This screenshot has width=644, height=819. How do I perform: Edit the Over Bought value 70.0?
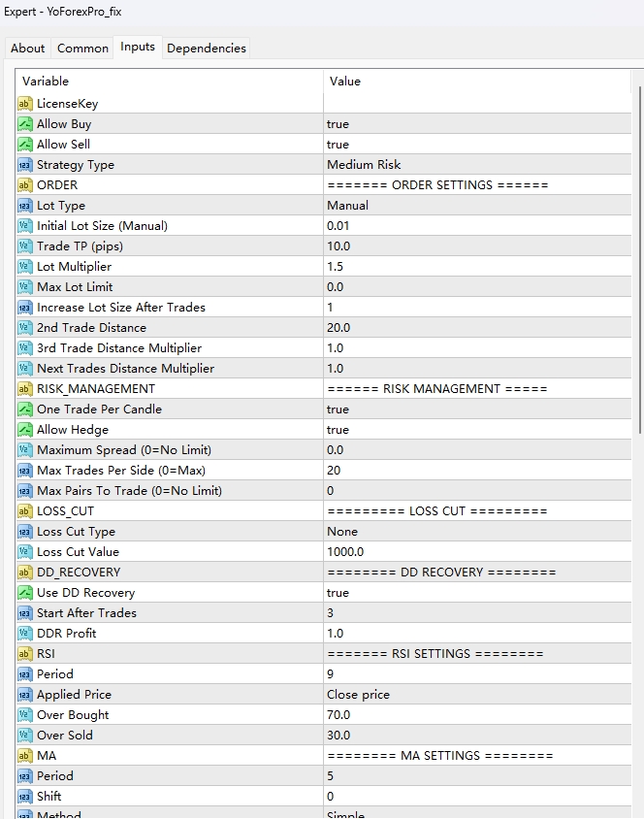click(477, 714)
